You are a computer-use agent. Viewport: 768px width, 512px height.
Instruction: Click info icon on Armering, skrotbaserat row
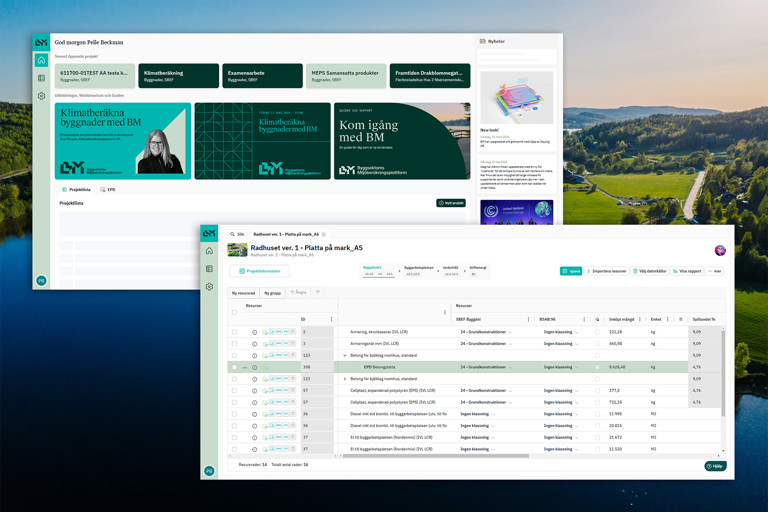coord(254,332)
